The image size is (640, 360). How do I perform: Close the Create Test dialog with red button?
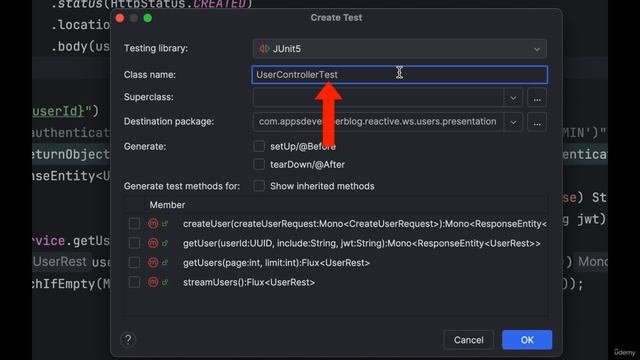(120, 18)
